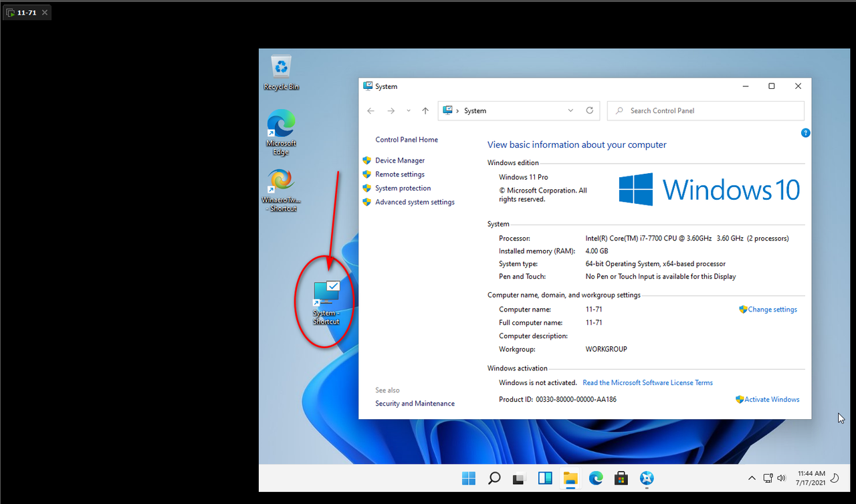Click the Activate Windows link
Screen dimensions: 856x504
772,400
